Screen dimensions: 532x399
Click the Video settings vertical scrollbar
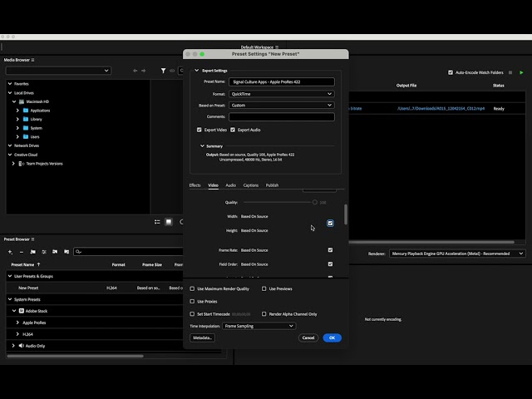coord(346,214)
